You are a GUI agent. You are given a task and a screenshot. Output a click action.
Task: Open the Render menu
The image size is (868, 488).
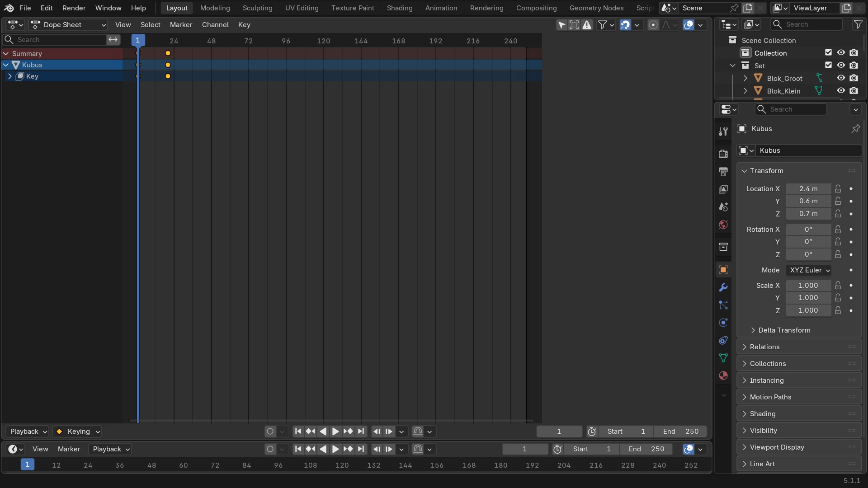pos(74,8)
